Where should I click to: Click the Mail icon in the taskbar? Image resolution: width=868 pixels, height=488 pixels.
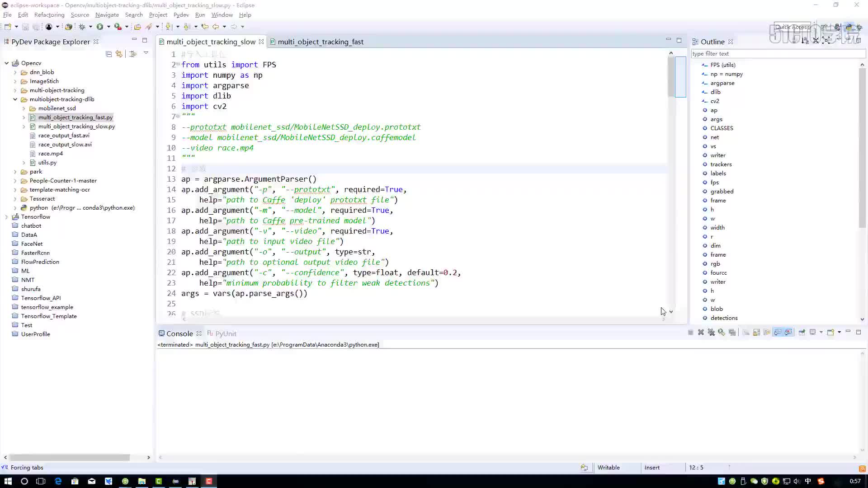pos(92,481)
